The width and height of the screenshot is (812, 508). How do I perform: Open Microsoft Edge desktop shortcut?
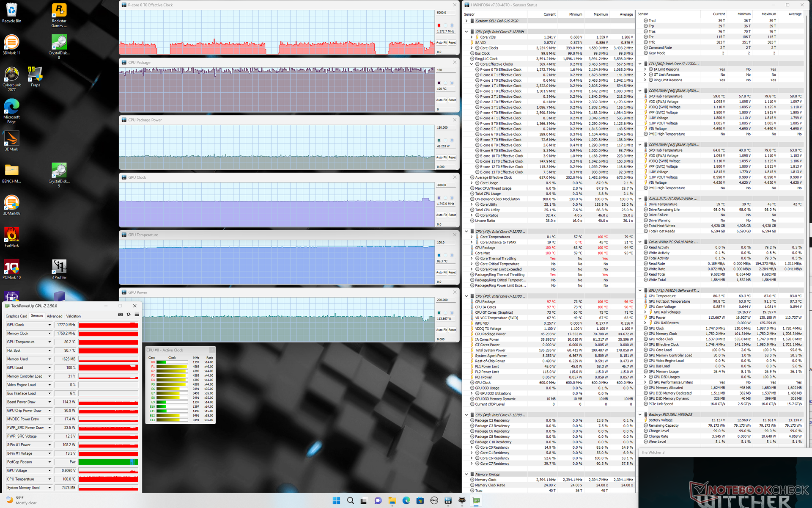pos(11,111)
